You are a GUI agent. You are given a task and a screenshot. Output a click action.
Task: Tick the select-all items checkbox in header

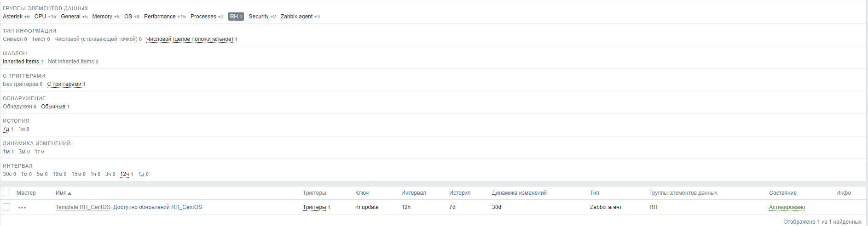click(x=6, y=192)
